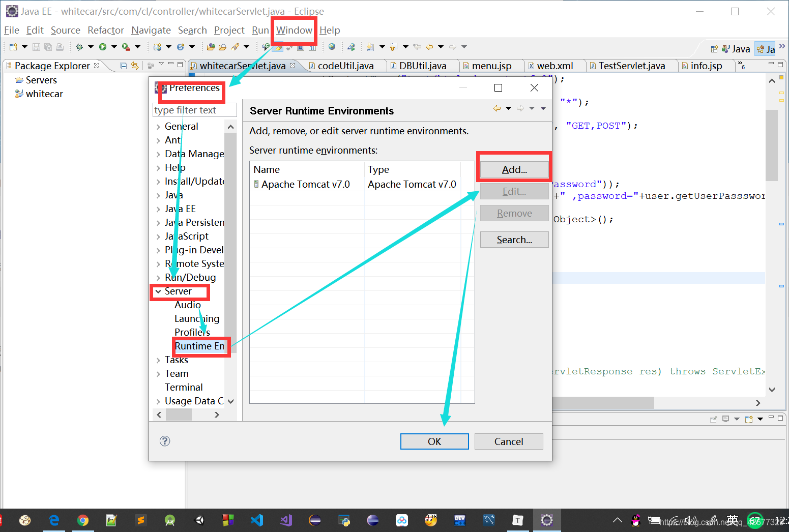Image resolution: width=789 pixels, height=532 pixels.
Task: Click the Next Annotation toolbar icon
Action: [370, 47]
